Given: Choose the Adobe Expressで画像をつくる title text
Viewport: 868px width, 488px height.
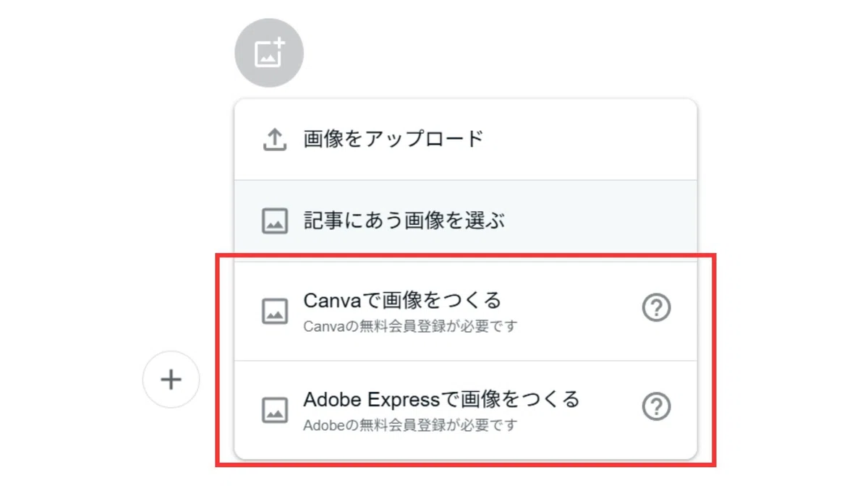Looking at the screenshot, I should click(x=441, y=399).
